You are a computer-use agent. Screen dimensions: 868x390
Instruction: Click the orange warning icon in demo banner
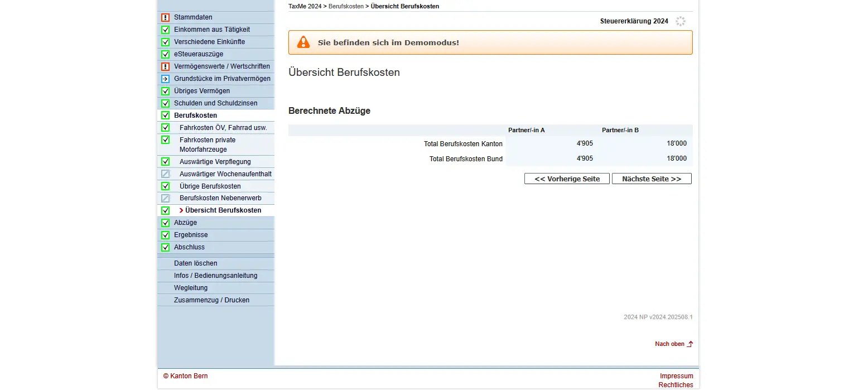click(x=303, y=42)
